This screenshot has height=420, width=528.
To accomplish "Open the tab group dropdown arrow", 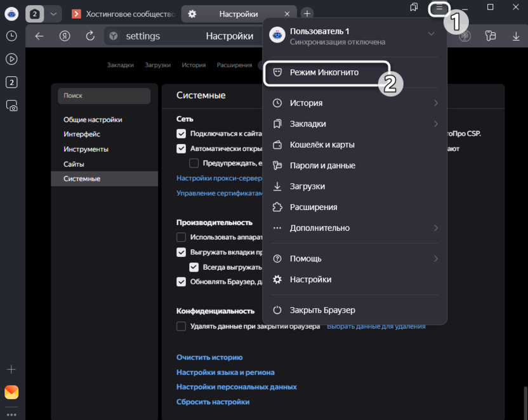I will click(x=53, y=13).
